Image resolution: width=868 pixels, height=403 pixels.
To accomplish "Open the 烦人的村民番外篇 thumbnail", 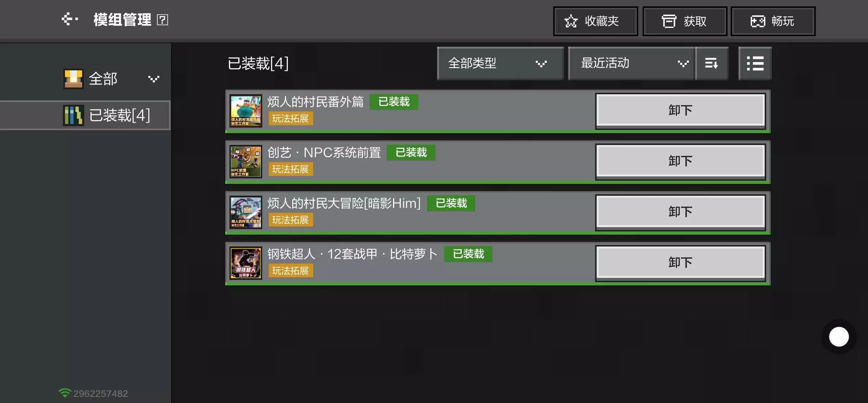I will click(x=246, y=111).
